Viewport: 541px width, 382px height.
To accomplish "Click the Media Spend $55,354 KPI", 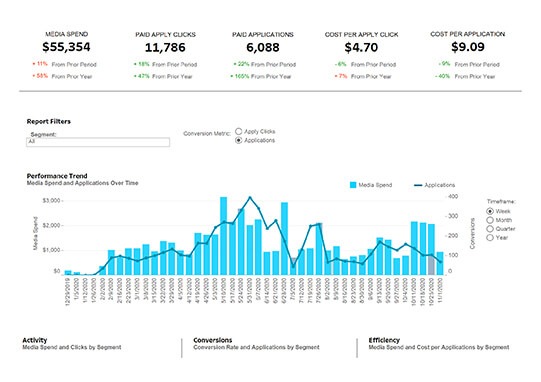I will click(x=66, y=47).
